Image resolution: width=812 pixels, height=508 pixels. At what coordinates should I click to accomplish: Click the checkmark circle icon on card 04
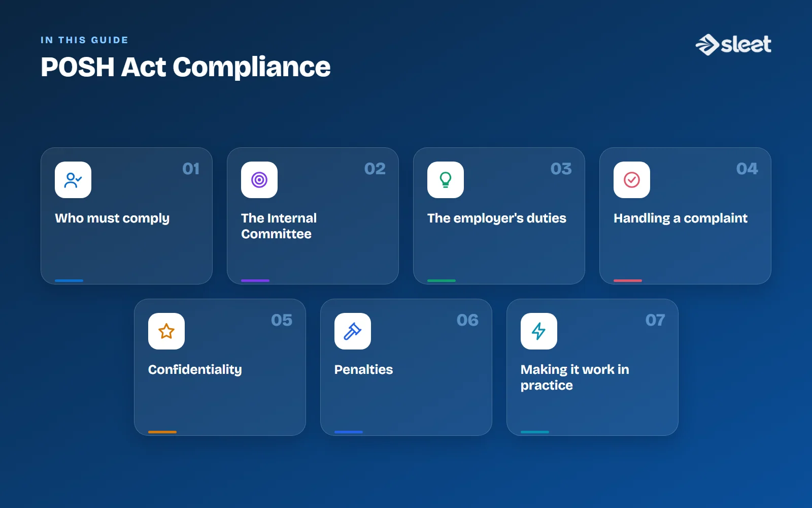632,180
